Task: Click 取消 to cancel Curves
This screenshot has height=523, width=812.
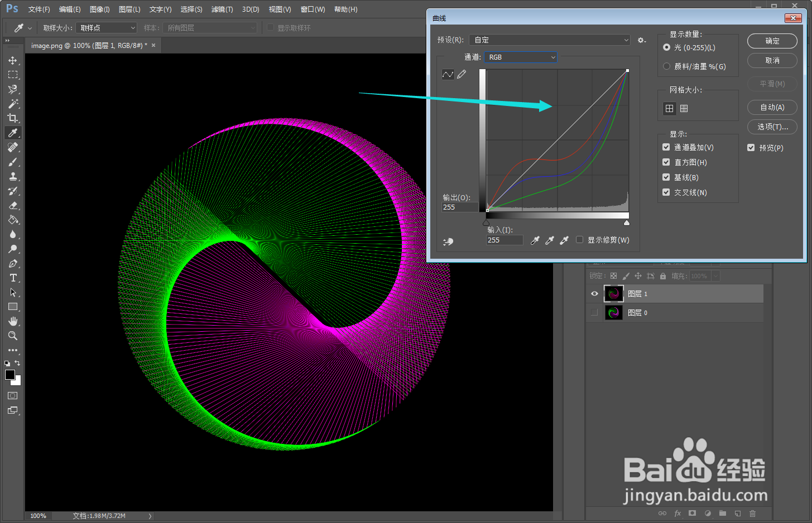Action: (772, 60)
